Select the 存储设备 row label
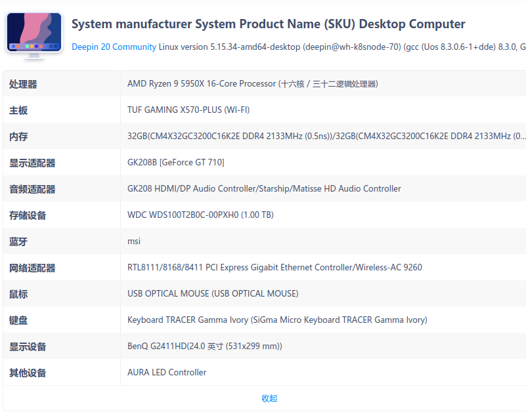526x420 pixels. [28, 215]
